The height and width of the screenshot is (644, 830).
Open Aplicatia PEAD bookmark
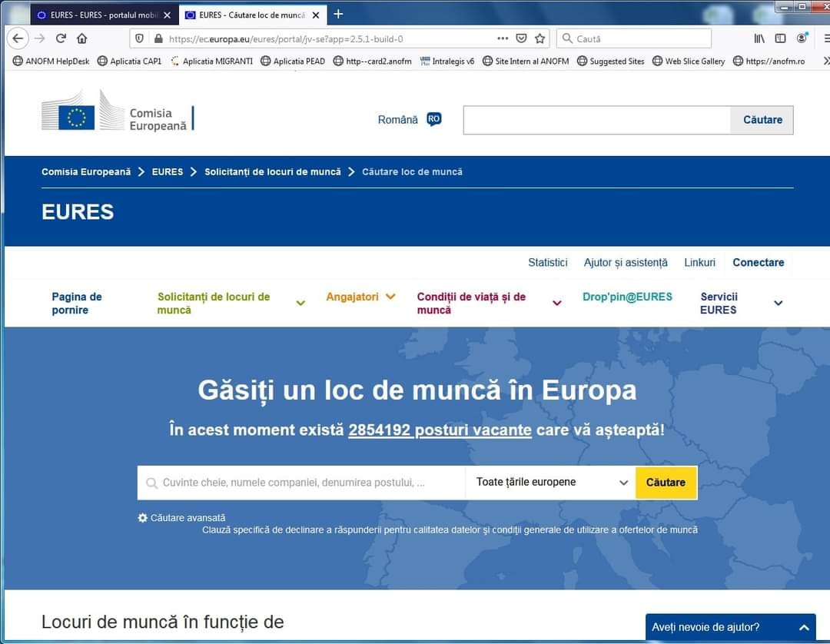293,61
